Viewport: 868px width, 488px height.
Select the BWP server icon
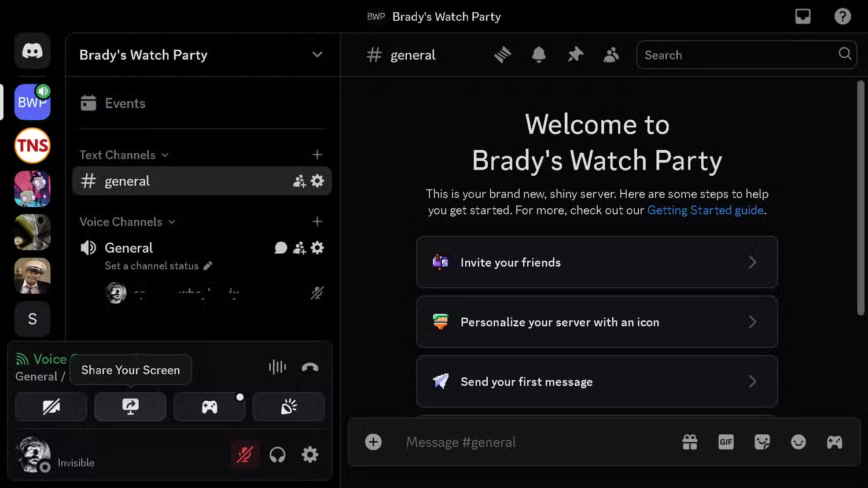point(32,102)
